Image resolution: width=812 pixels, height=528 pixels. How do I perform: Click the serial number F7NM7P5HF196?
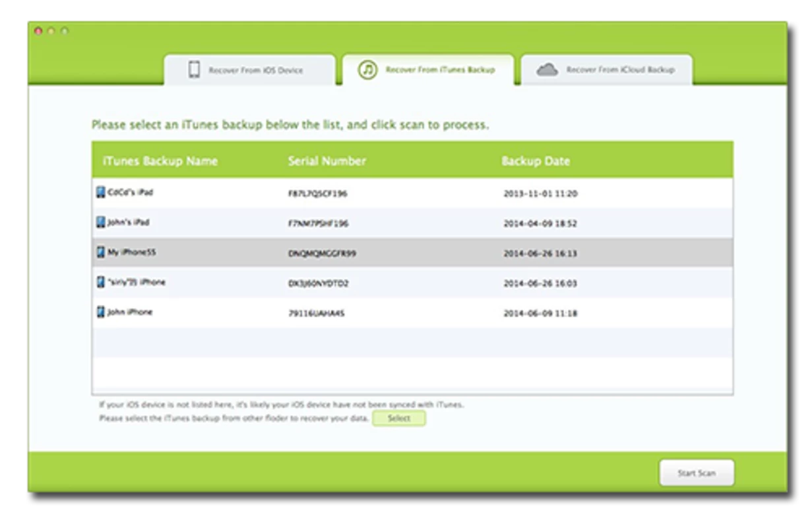[319, 224]
